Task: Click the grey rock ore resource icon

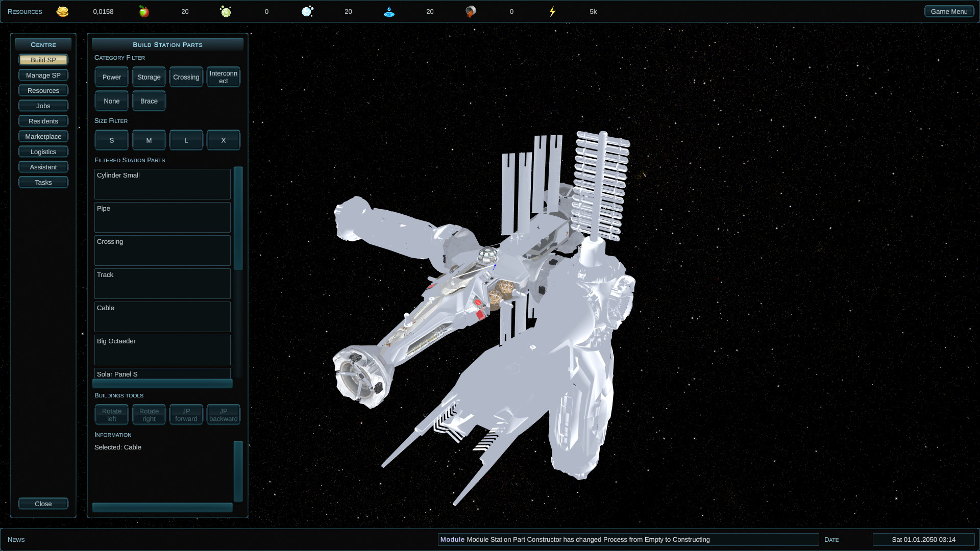Action: (471, 11)
